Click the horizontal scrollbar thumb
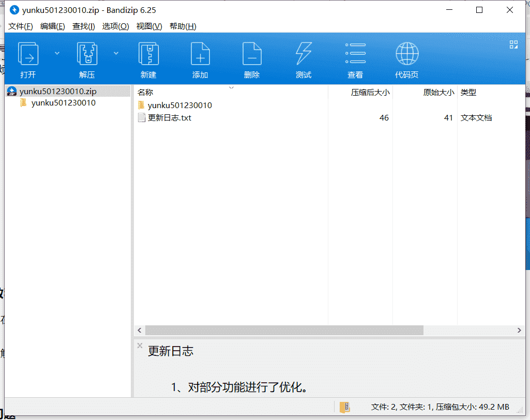 (x=284, y=330)
